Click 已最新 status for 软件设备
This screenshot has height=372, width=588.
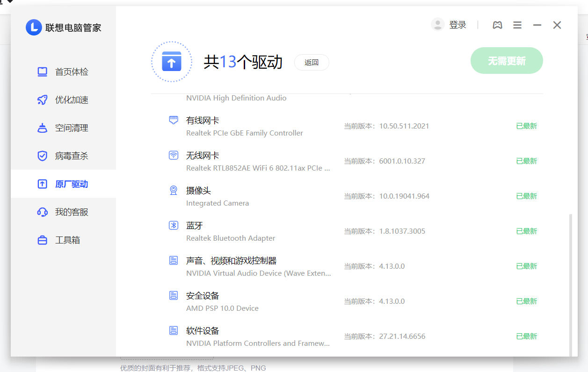coord(527,336)
